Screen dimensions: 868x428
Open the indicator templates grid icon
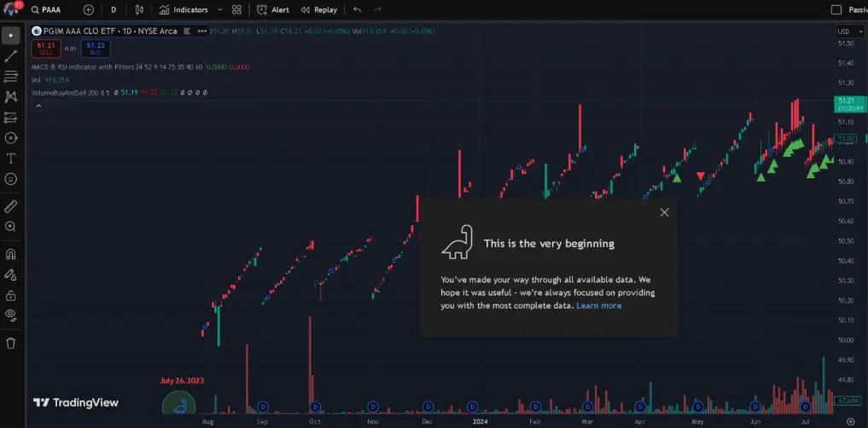click(x=237, y=10)
